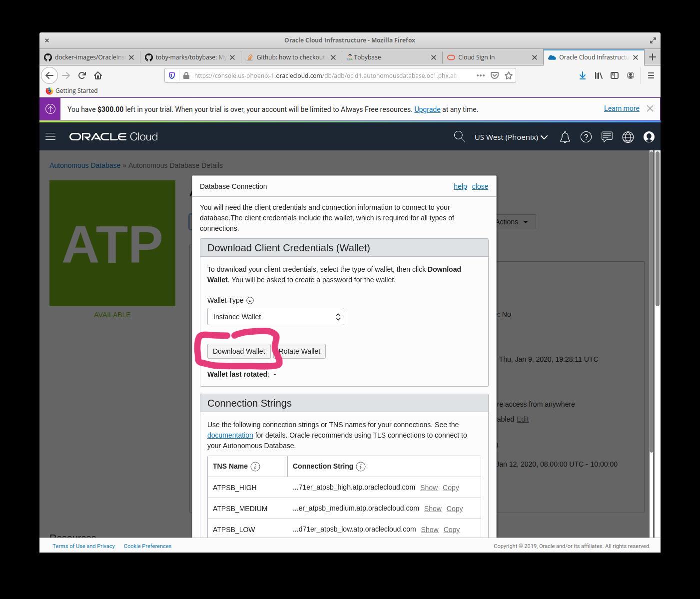Show ATPSB_MEDIUM connection string
This screenshot has width=700, height=599.
pos(433,509)
